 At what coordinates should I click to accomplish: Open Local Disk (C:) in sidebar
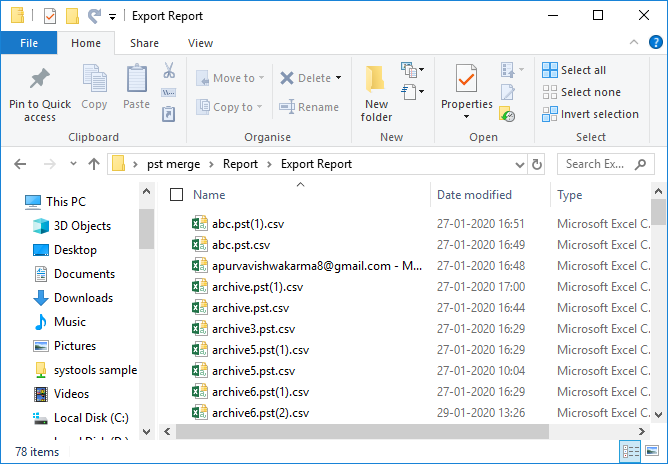tap(81, 418)
